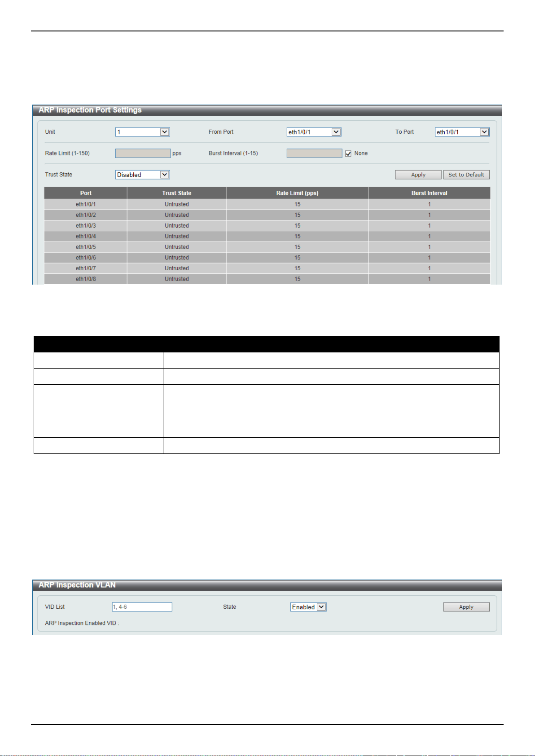The image size is (535, 756).
Task: Click the Rate Limit (pps) column header
Action: point(298,193)
